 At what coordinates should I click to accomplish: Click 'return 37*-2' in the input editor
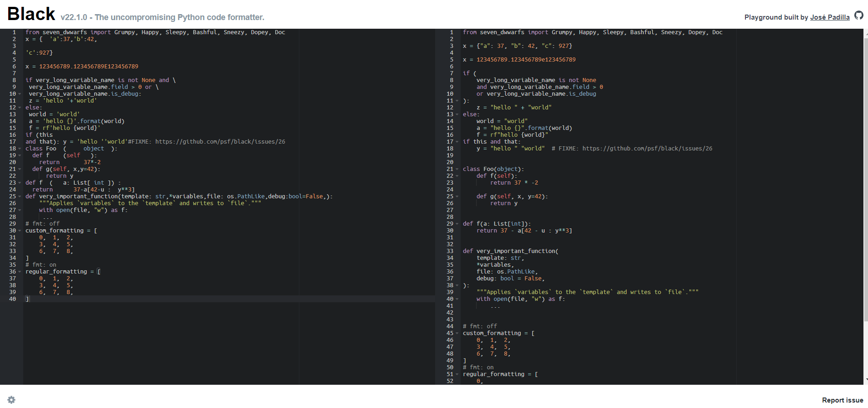70,162
